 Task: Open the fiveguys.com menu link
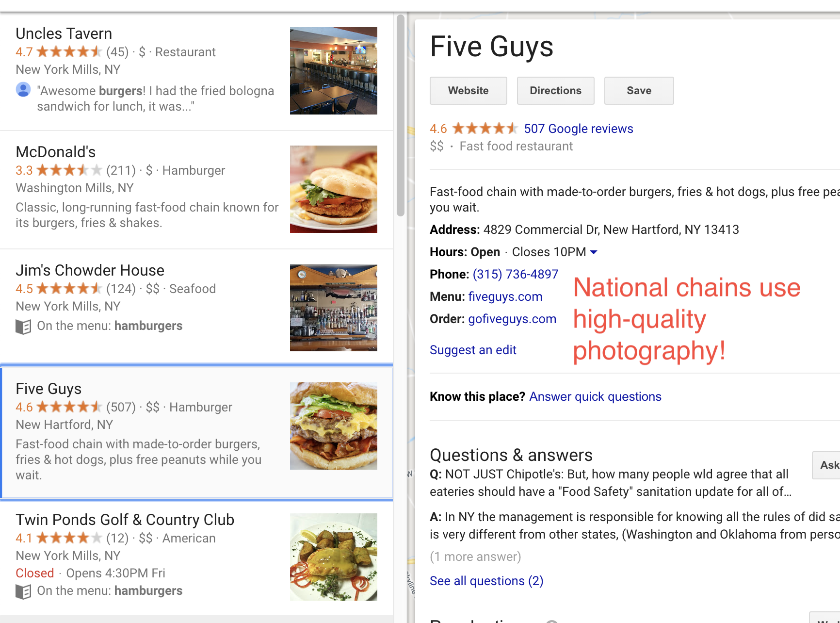click(x=505, y=296)
